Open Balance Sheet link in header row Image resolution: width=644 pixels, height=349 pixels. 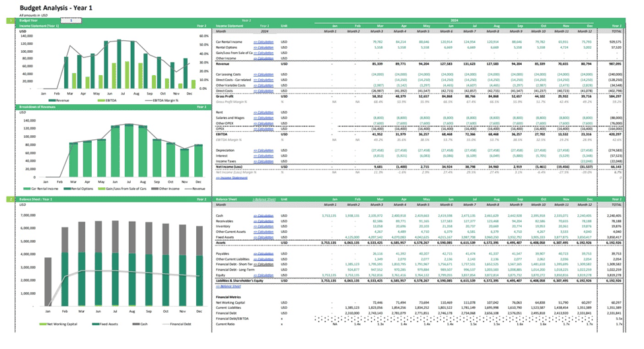coord(264,199)
